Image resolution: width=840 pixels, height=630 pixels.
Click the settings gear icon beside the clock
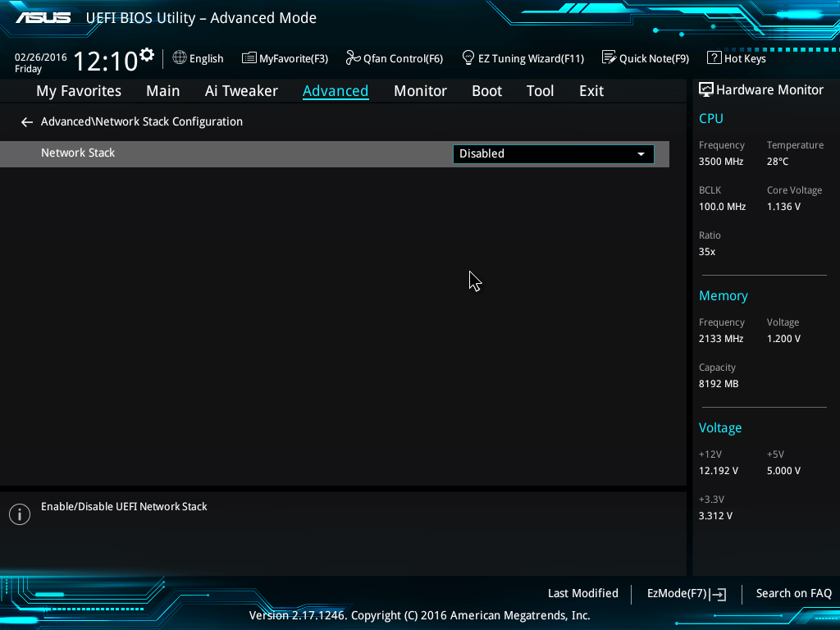click(147, 55)
